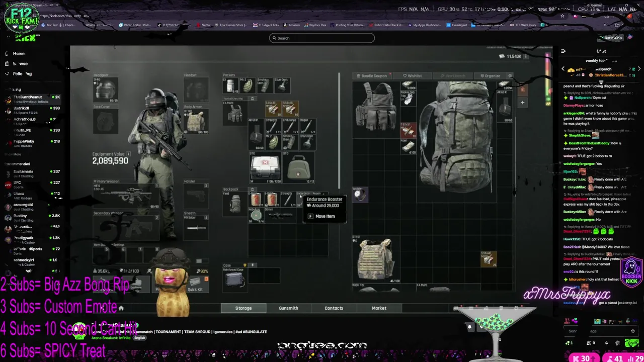This screenshot has height=362, width=644.
Task: Collapse the chat panel with the arrow icon
Action: point(563,51)
